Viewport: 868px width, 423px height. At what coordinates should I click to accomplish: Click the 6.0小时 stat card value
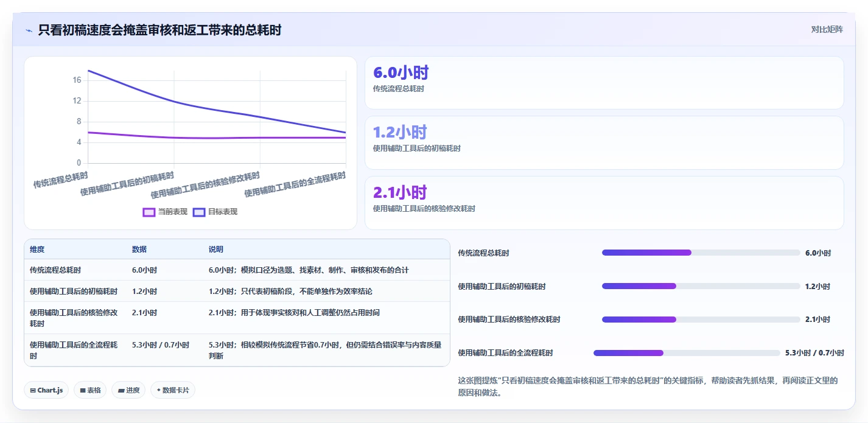tap(401, 73)
